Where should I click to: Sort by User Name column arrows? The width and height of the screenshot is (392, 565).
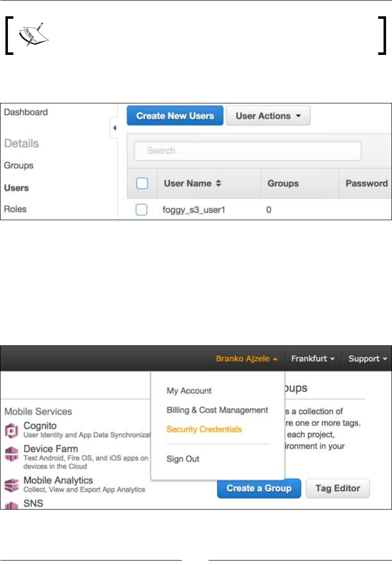(x=218, y=184)
